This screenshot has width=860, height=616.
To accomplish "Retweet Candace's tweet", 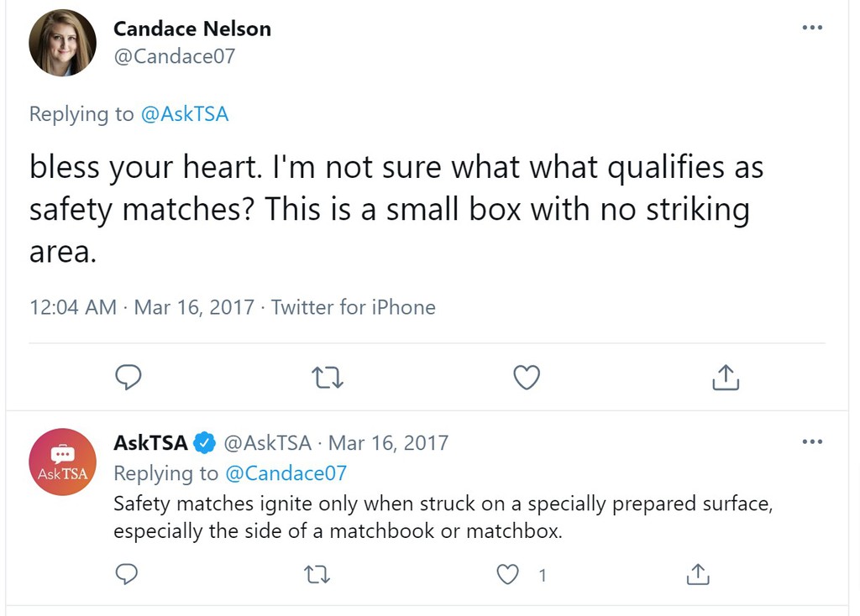I will [x=327, y=378].
